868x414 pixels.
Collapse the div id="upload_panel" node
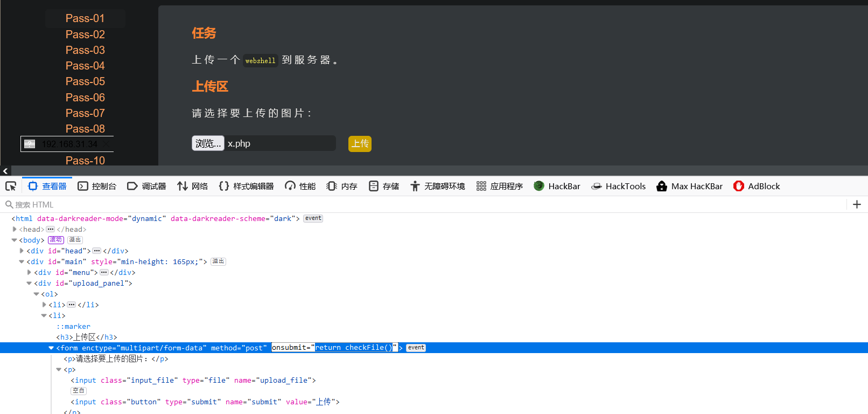[30, 283]
